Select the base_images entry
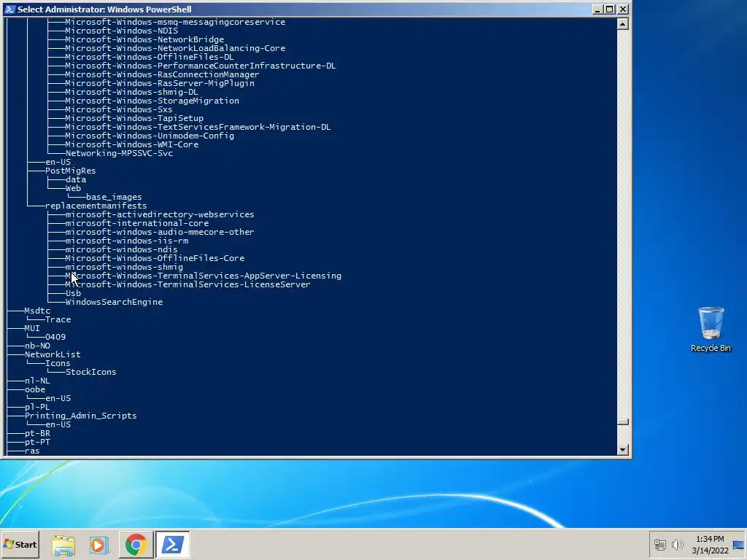Screen dimensions: 747x560 coord(114,197)
